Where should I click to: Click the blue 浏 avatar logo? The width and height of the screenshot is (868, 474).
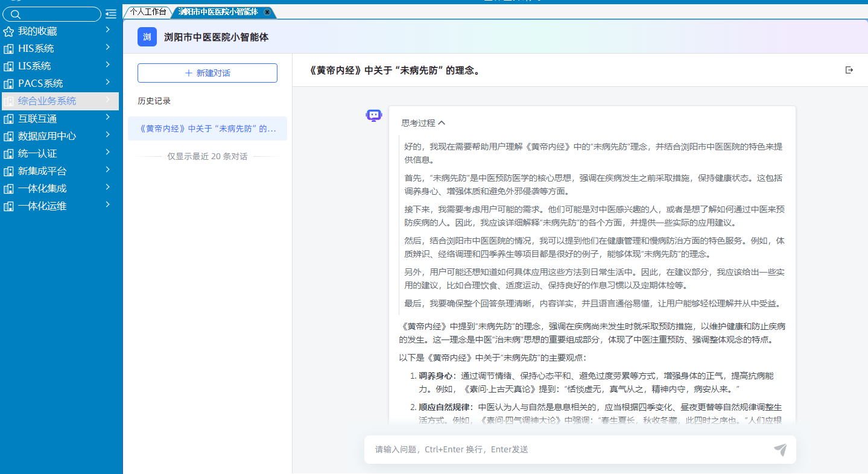click(147, 37)
